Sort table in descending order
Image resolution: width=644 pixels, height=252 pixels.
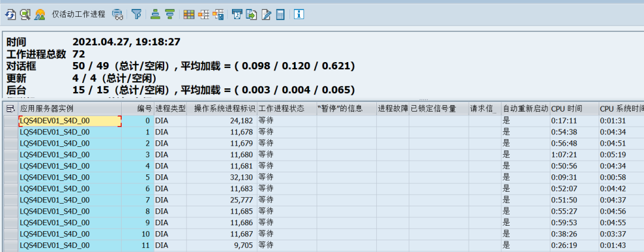click(170, 14)
